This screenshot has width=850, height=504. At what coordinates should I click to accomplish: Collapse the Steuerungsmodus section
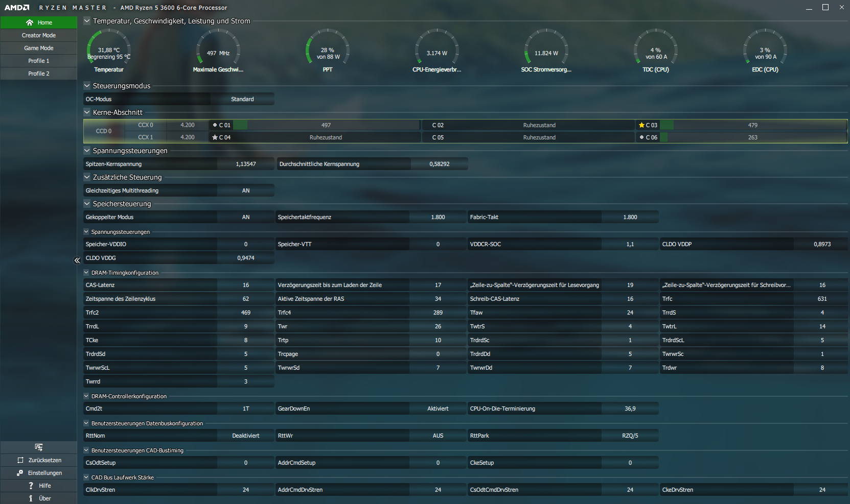(x=87, y=86)
